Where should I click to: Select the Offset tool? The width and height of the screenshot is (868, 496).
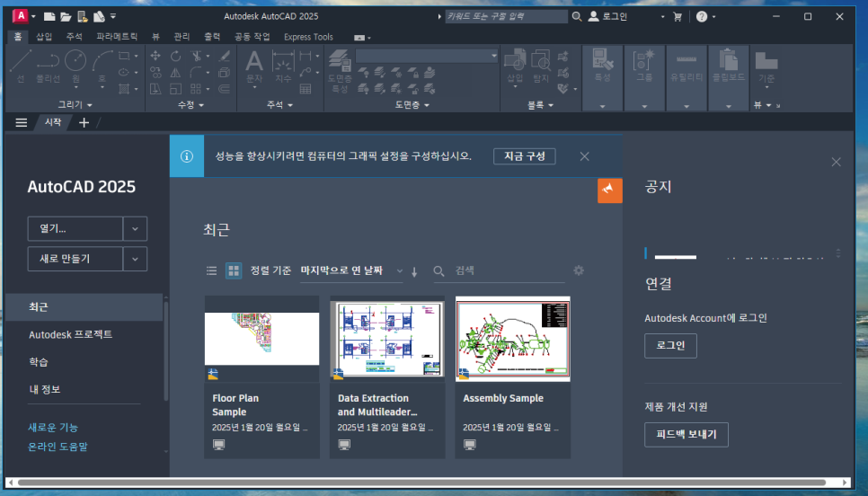[x=225, y=89]
